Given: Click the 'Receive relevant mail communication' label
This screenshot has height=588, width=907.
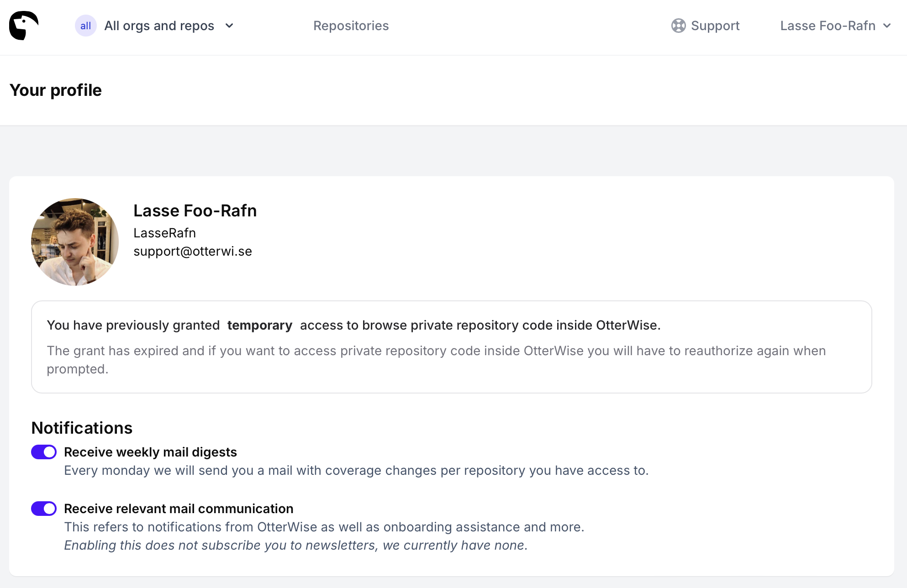Looking at the screenshot, I should point(179,509).
